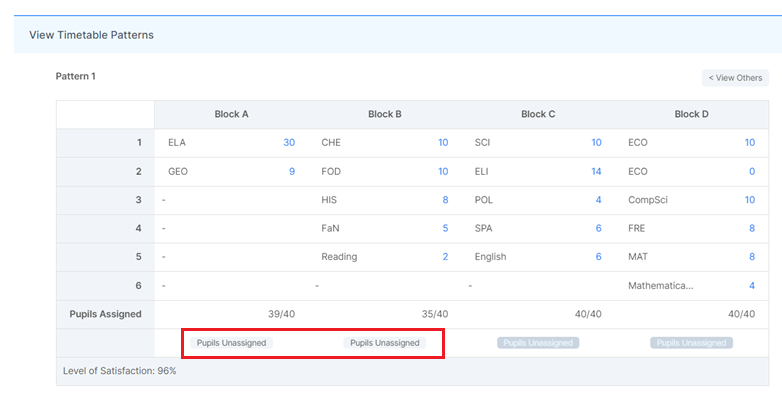Select the Block A column header
The width and height of the screenshot is (782, 396).
pos(231,114)
